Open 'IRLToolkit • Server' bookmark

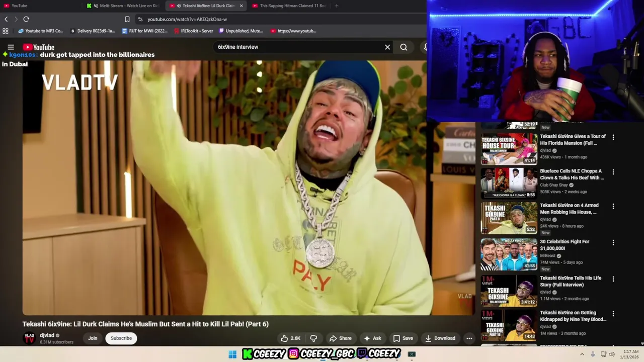pyautogui.click(x=193, y=31)
